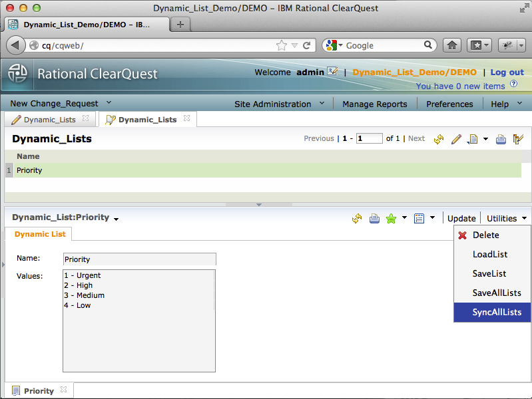Collapse the results pane splitter arrow
Viewport: 532px width, 399px height.
[x=259, y=205]
